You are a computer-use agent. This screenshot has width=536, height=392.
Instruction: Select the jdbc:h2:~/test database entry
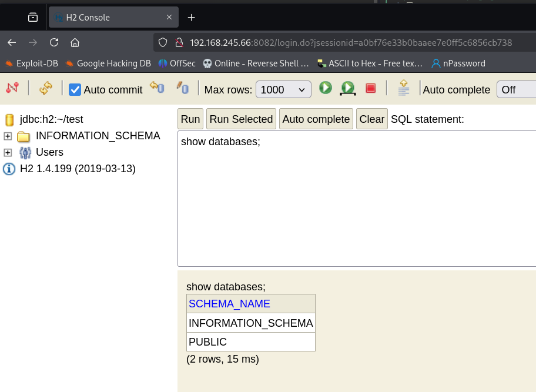coord(51,119)
